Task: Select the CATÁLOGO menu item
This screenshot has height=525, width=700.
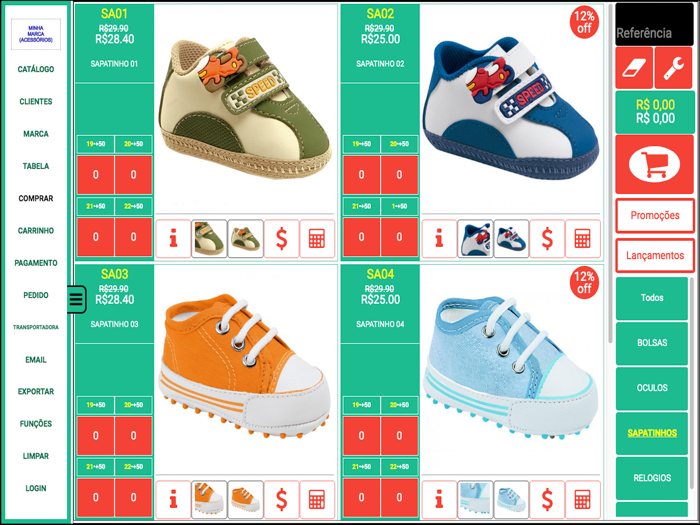Action: pyautogui.click(x=36, y=69)
